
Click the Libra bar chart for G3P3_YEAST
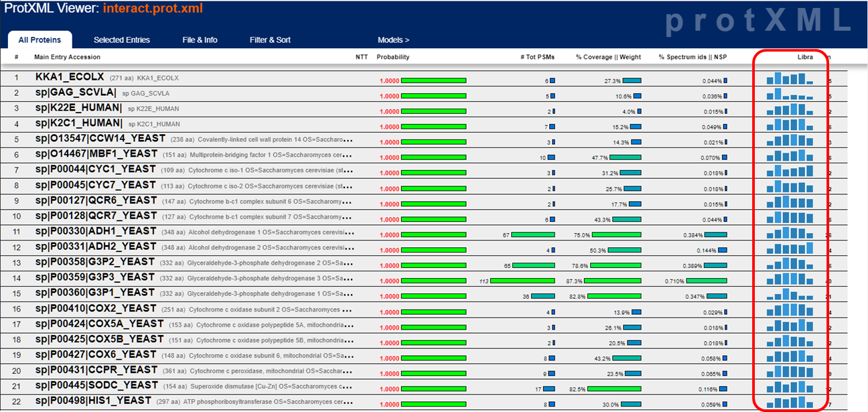tap(790, 279)
